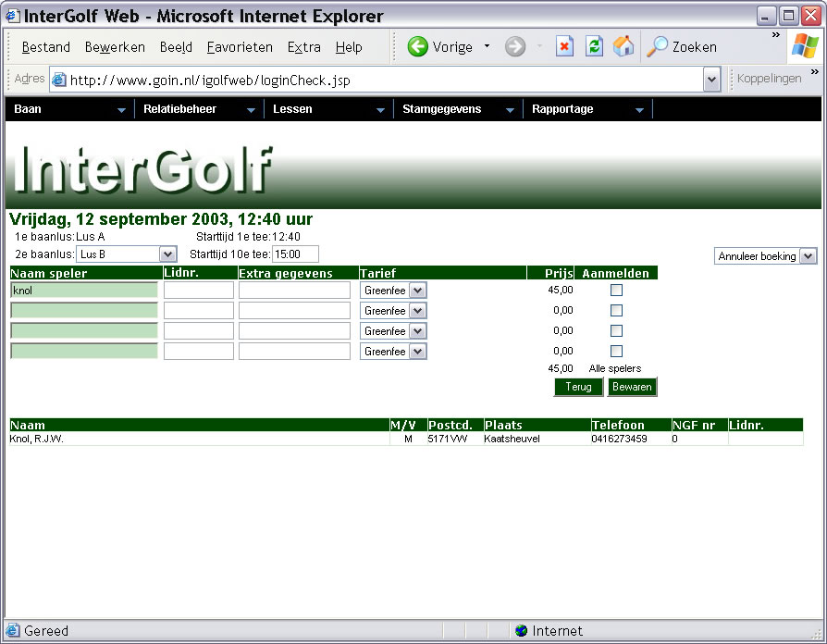This screenshot has width=827, height=644.
Task: Click the Kaatsheuvel place cell
Action: tap(512, 439)
